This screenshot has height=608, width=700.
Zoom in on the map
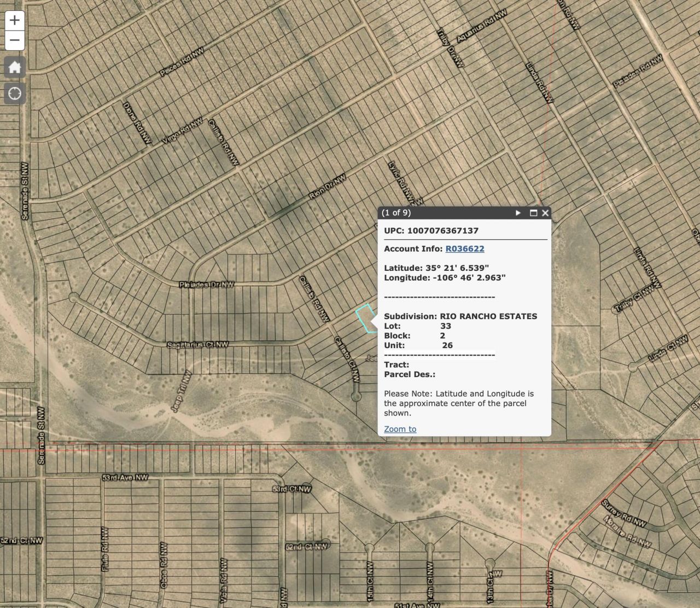click(15, 20)
